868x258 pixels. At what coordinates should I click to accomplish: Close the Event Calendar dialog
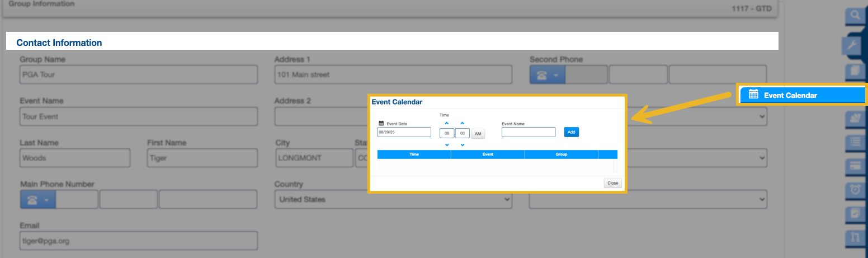[x=612, y=183]
